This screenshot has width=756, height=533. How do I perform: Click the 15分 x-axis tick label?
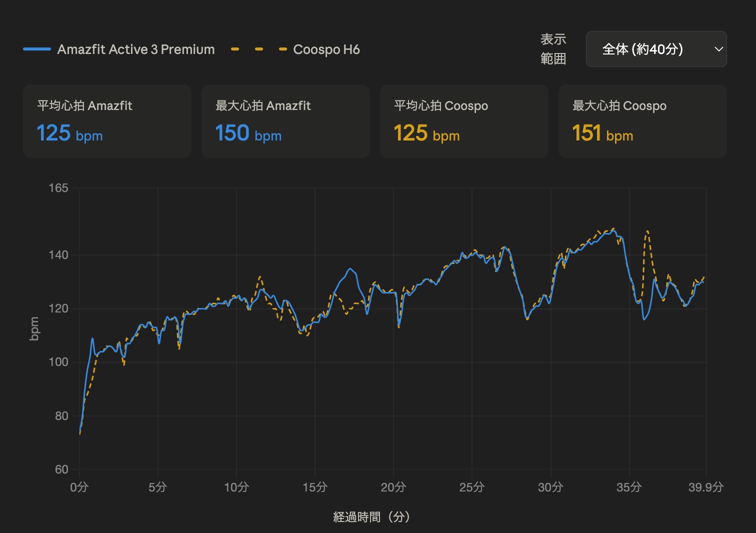tap(315, 487)
